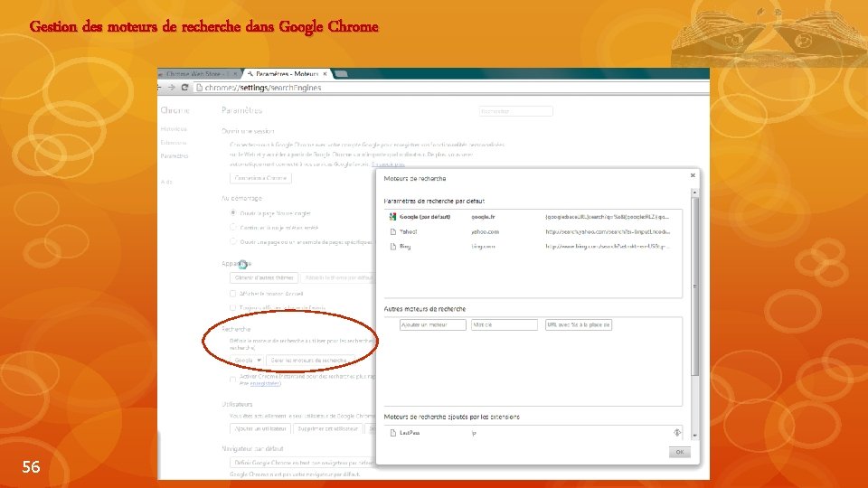Click the 'Ajouter un moteur' input field
The image size is (868, 488).
[x=433, y=324]
